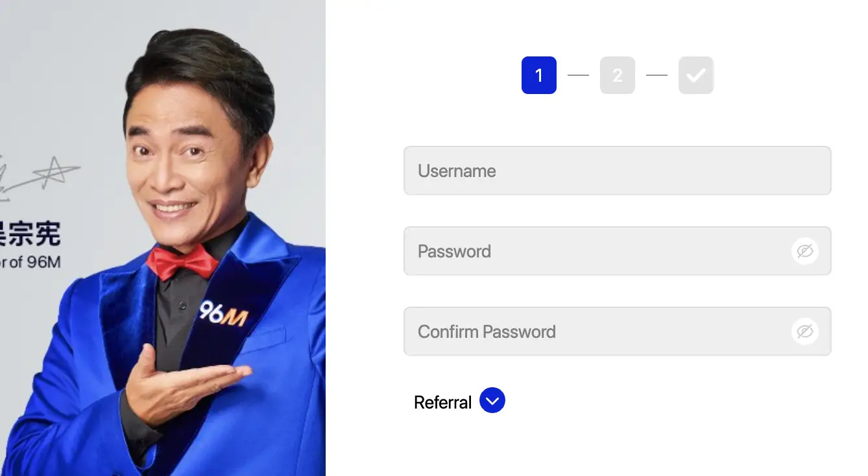Select the Confirm Password input field
The height and width of the screenshot is (476, 868).
coord(590,331)
